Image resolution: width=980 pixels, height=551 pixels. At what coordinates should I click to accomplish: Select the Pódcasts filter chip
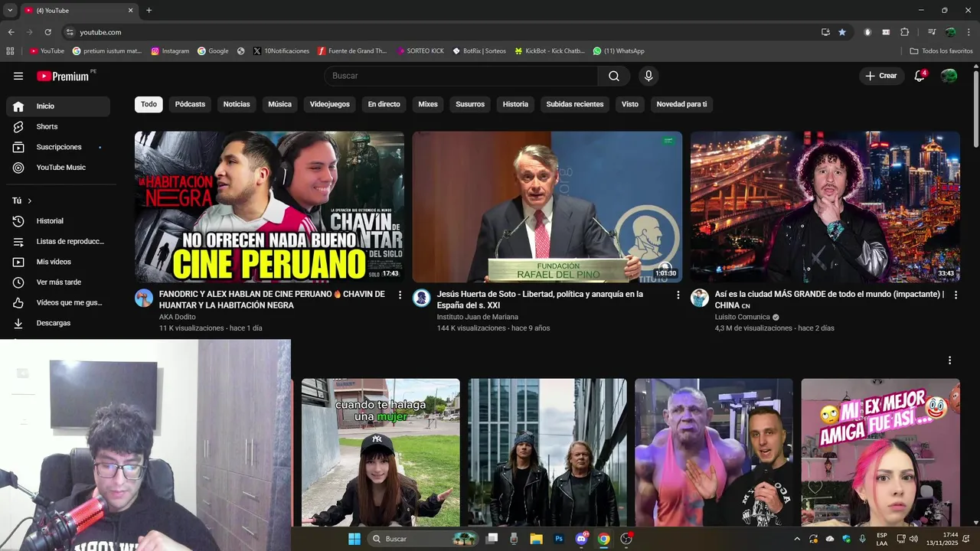coord(190,104)
